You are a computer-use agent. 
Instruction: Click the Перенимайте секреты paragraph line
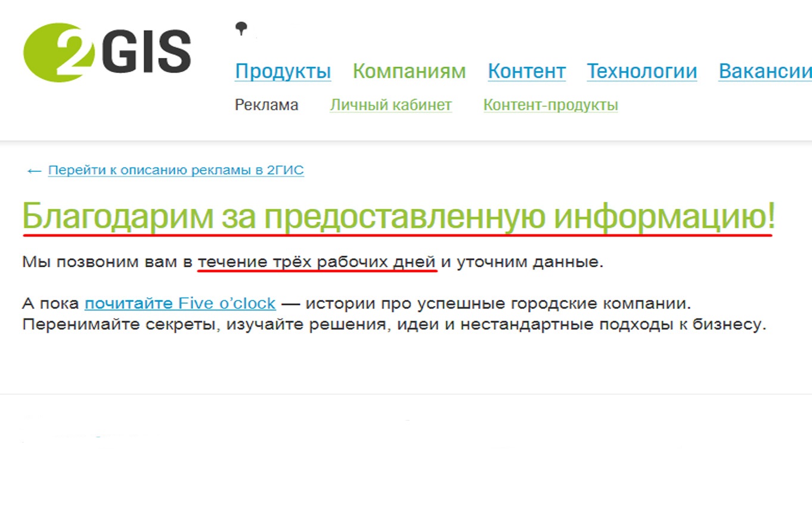tap(393, 325)
